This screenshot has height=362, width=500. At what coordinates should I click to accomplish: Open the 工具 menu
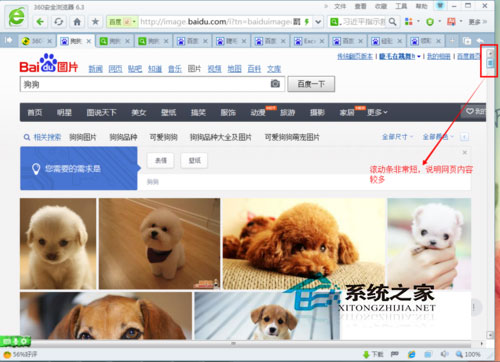401,6
